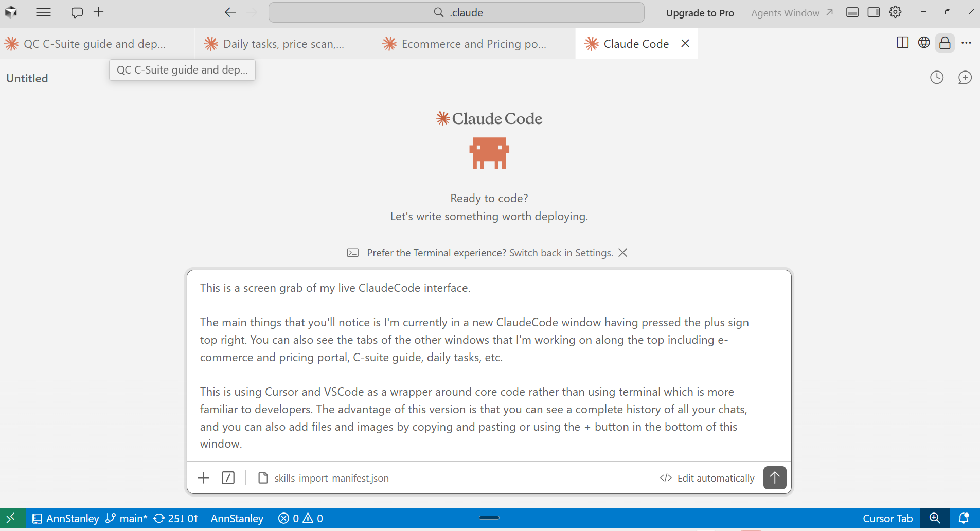Go forward with the right arrow
Image resolution: width=980 pixels, height=531 pixels.
click(x=252, y=12)
